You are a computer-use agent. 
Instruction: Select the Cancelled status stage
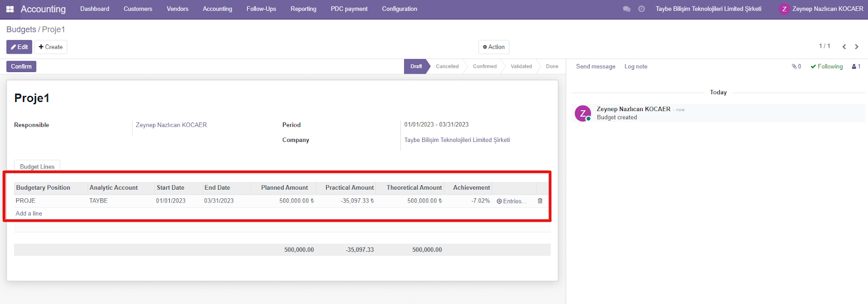click(447, 67)
